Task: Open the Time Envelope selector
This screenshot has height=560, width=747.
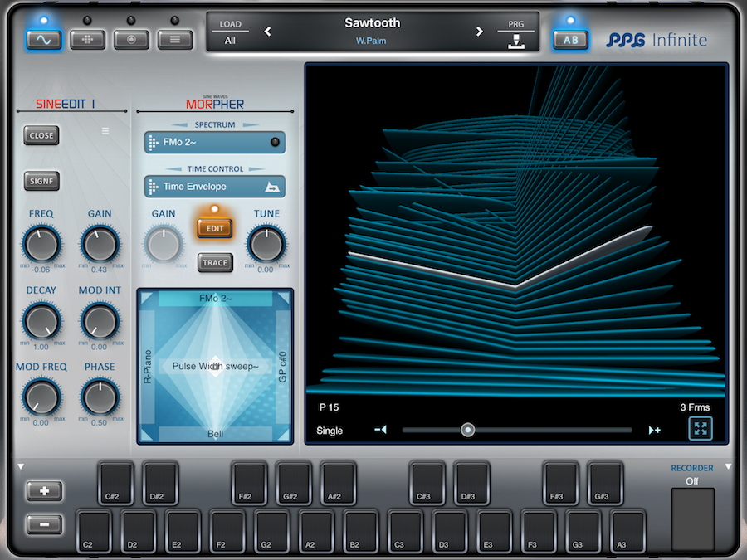Action: tap(215, 187)
